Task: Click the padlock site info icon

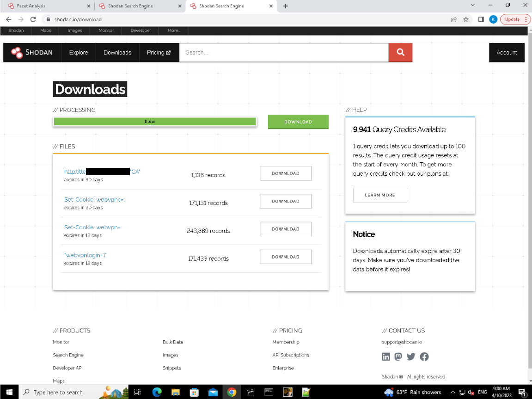Action: (x=48, y=19)
